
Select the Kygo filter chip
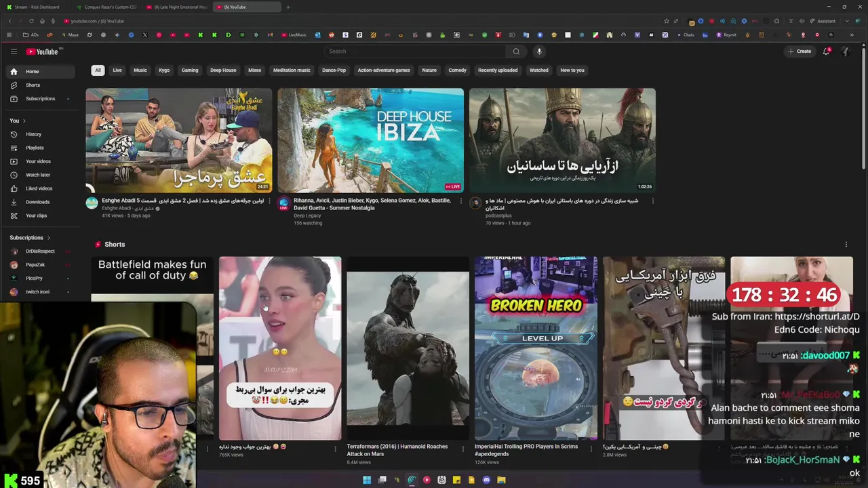tap(164, 70)
